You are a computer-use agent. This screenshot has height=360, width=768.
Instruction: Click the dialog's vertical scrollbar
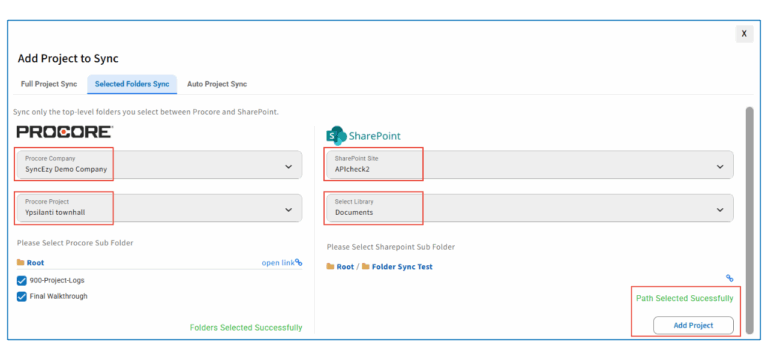click(x=749, y=219)
